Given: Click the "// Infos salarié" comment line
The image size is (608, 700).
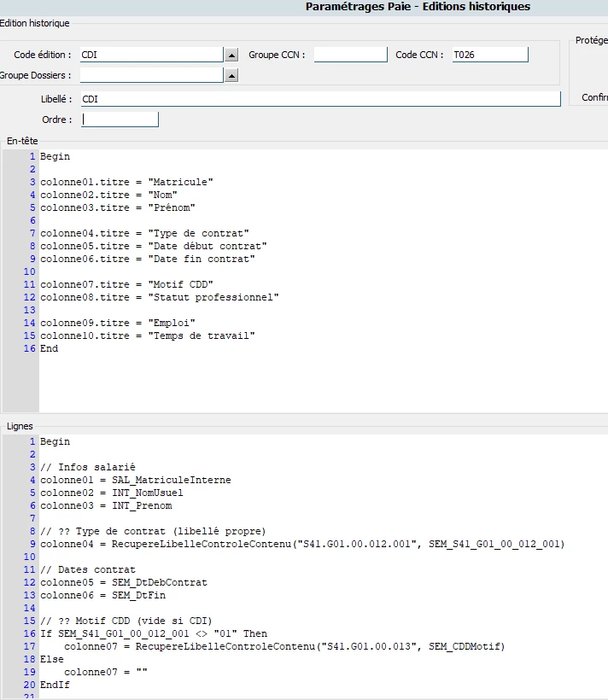Looking at the screenshot, I should [88, 467].
